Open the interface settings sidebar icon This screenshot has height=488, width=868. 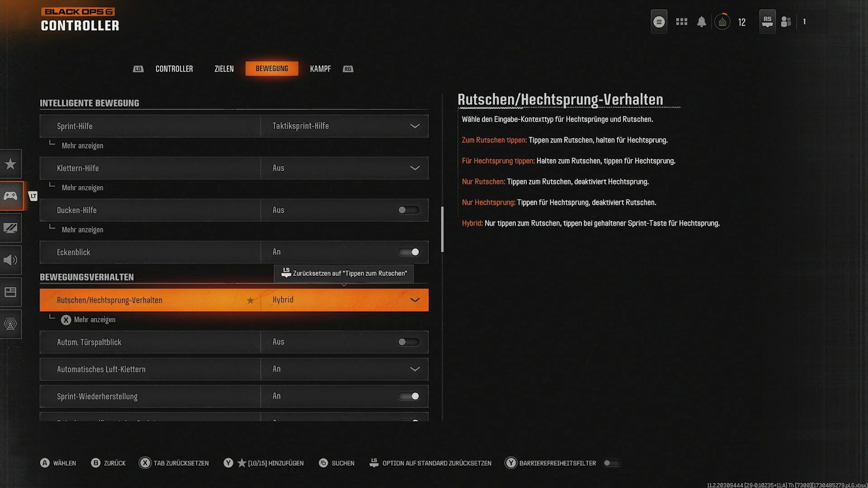tap(10, 292)
